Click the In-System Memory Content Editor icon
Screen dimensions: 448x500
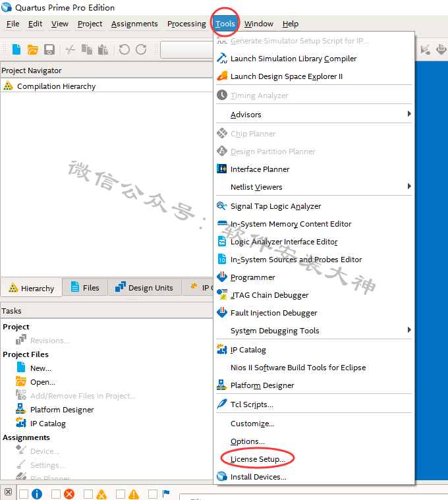coord(222,224)
